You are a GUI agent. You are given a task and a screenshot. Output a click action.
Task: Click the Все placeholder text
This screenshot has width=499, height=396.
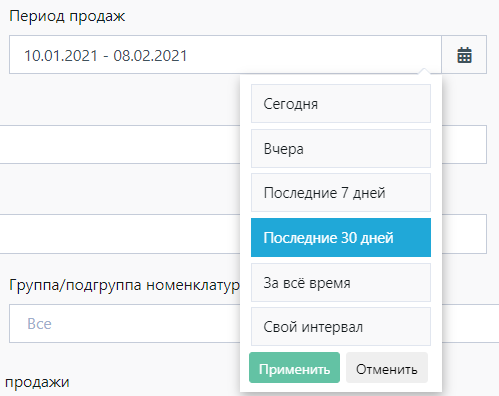pos(39,324)
